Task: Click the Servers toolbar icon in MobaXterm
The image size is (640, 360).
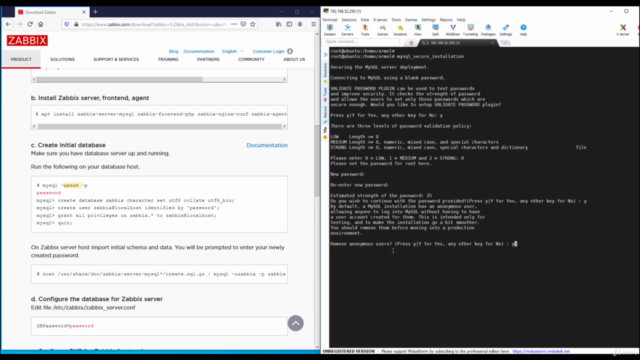Action: [x=347, y=29]
